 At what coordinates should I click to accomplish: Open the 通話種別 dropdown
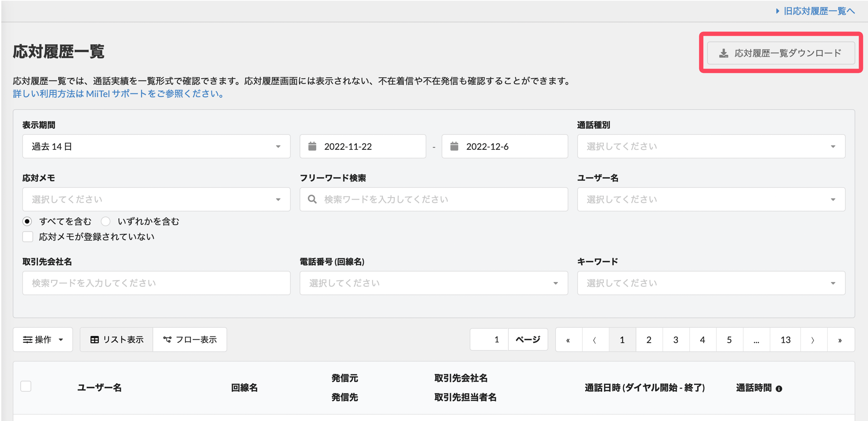(711, 146)
